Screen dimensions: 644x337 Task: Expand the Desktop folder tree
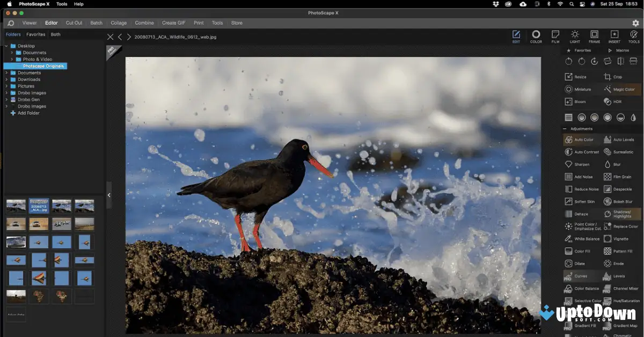point(6,46)
